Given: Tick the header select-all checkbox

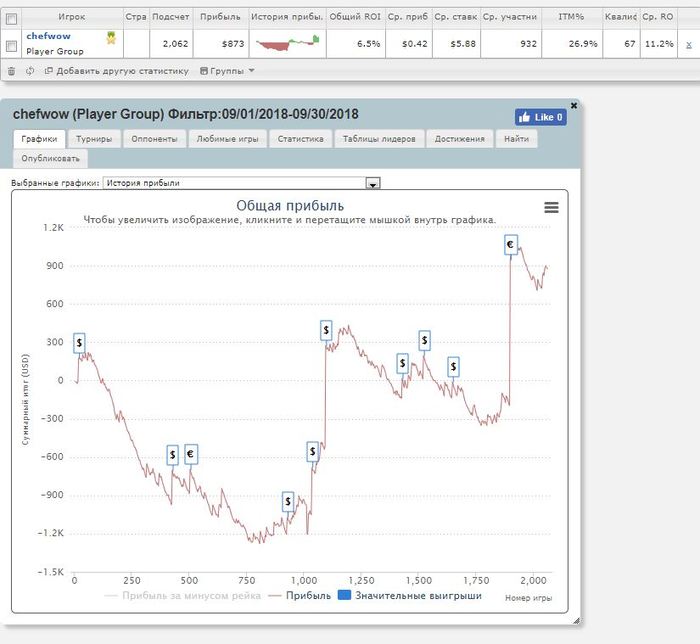Looking at the screenshot, I should [x=12, y=19].
